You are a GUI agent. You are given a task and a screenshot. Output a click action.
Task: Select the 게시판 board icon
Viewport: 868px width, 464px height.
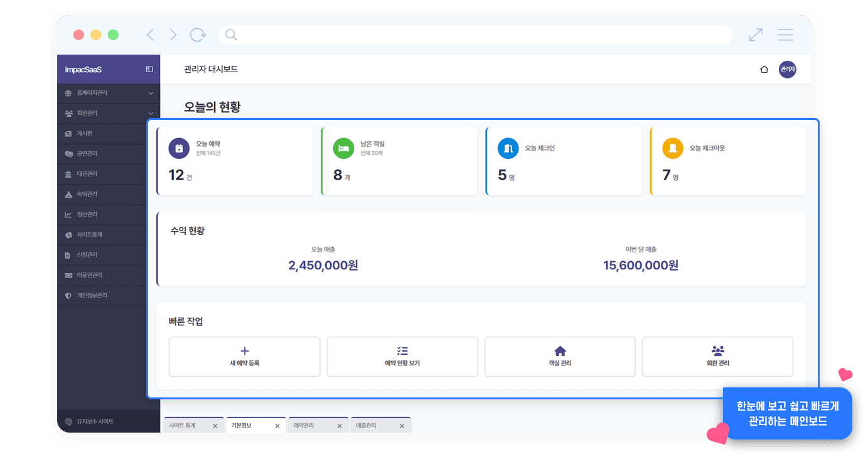tap(69, 133)
